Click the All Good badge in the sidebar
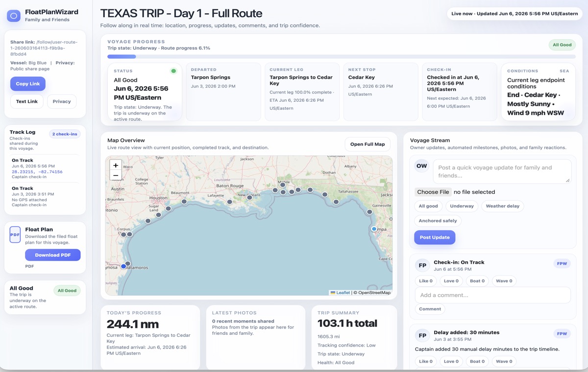This screenshot has height=372, width=588. pyautogui.click(x=67, y=291)
